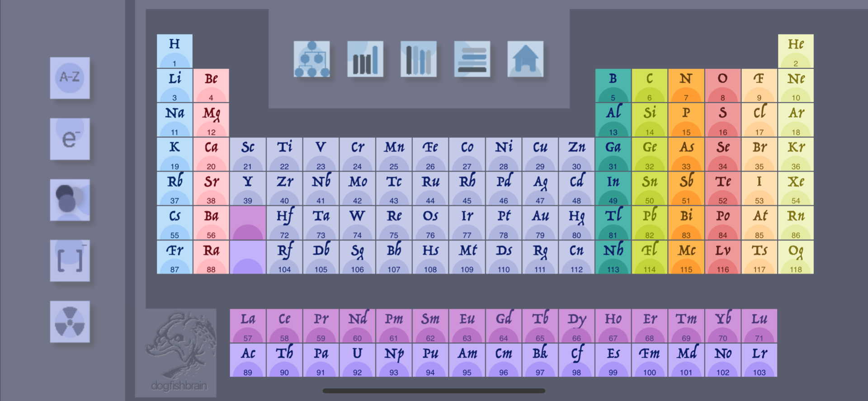
Task: Open Tungsten W 74
Action: (357, 223)
